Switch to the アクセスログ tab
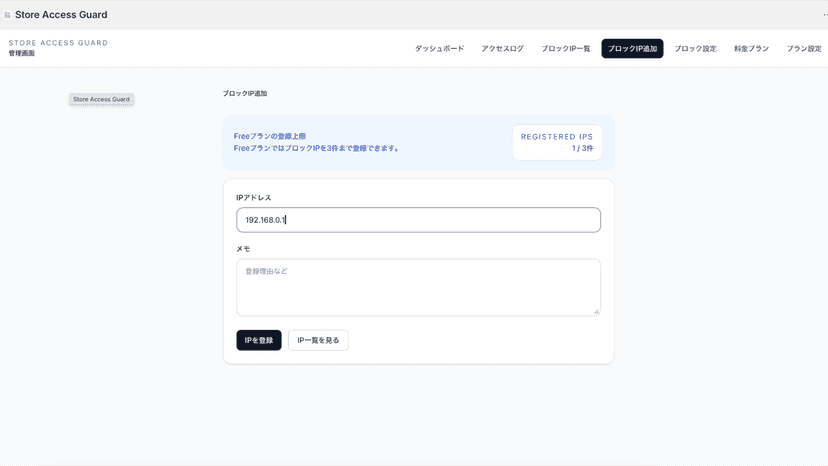 click(x=502, y=49)
